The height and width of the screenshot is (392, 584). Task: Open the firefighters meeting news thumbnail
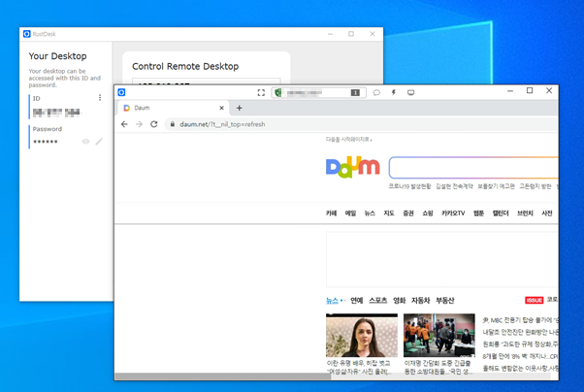point(439,336)
